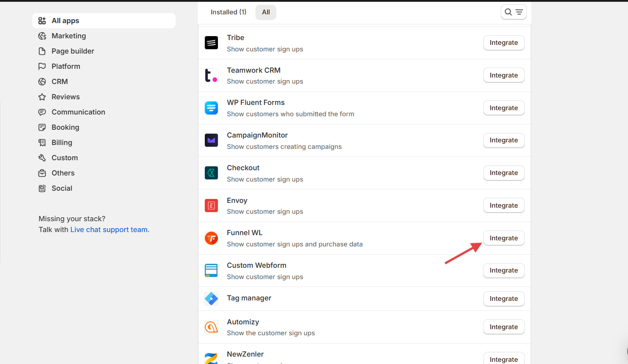
Task: Integrate the Automizy app
Action: (x=504, y=327)
